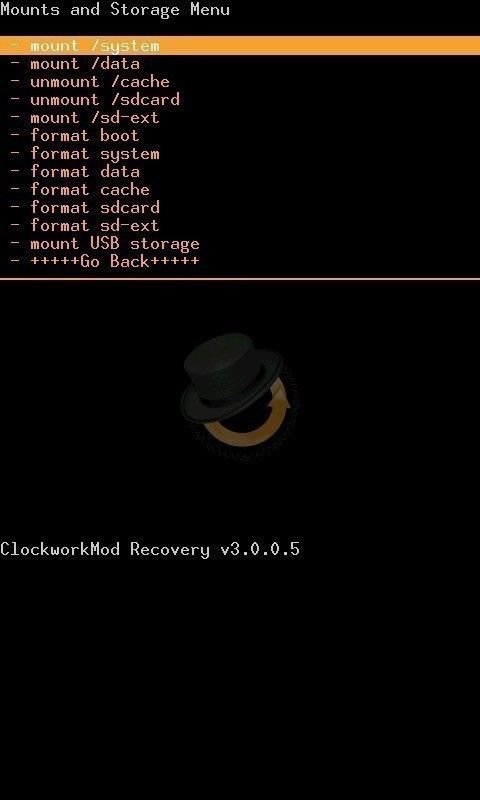Click the orange circular arrow icon
Screen dimensions: 480x800
tap(250, 418)
